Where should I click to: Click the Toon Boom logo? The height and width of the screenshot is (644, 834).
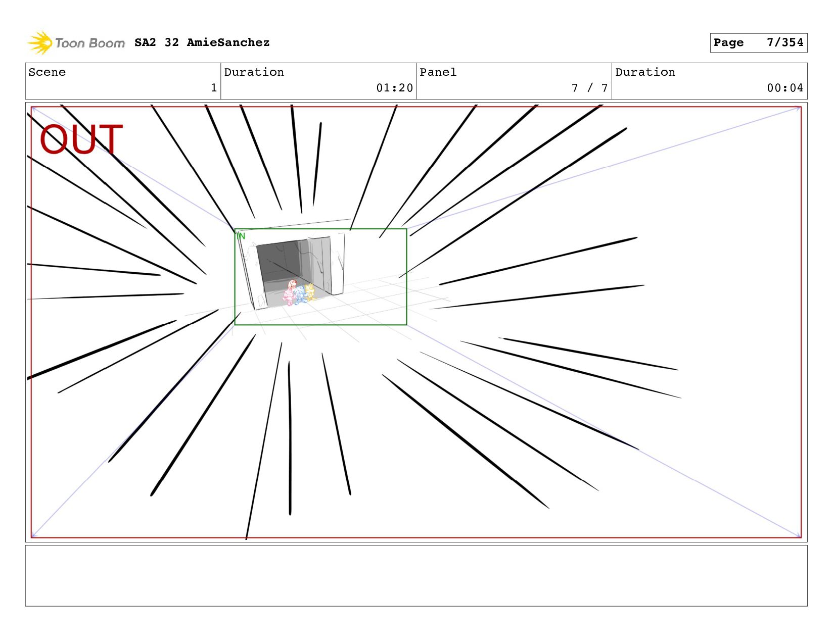(76, 43)
